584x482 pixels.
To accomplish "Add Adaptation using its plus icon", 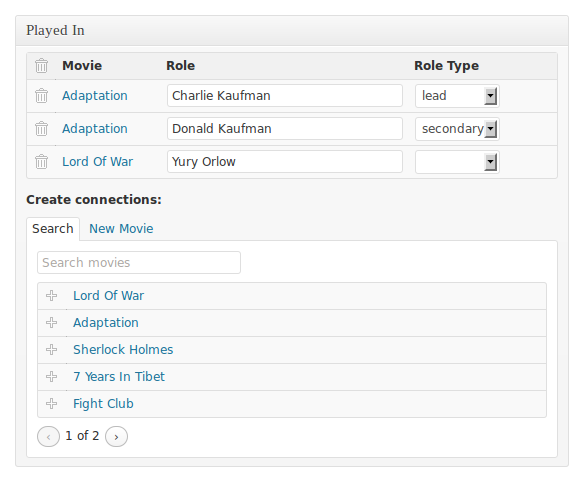I will [51, 323].
